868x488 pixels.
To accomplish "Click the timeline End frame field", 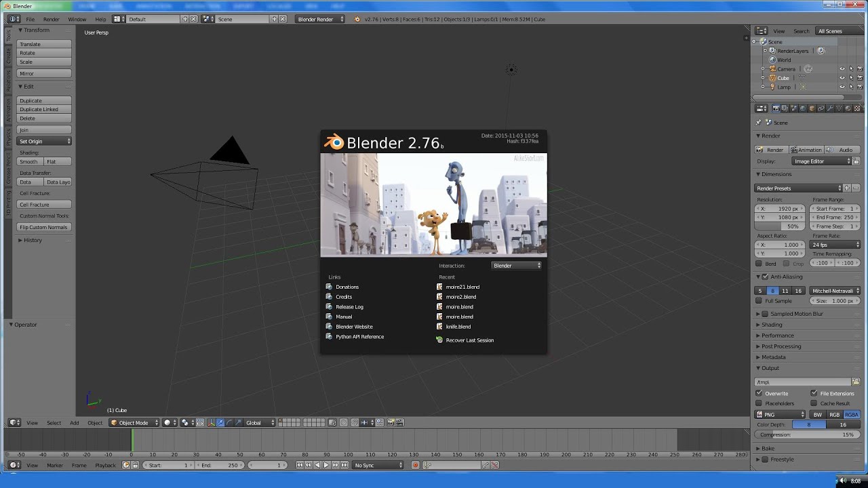I will 221,465.
